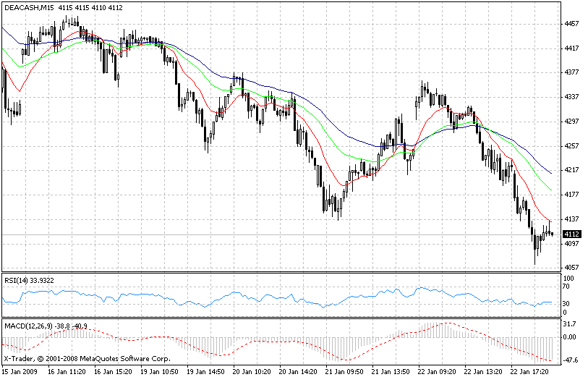Viewport: 588px width, 377px height.
Task: Select the 22 Jan 17:20 time marker
Action: (x=532, y=370)
